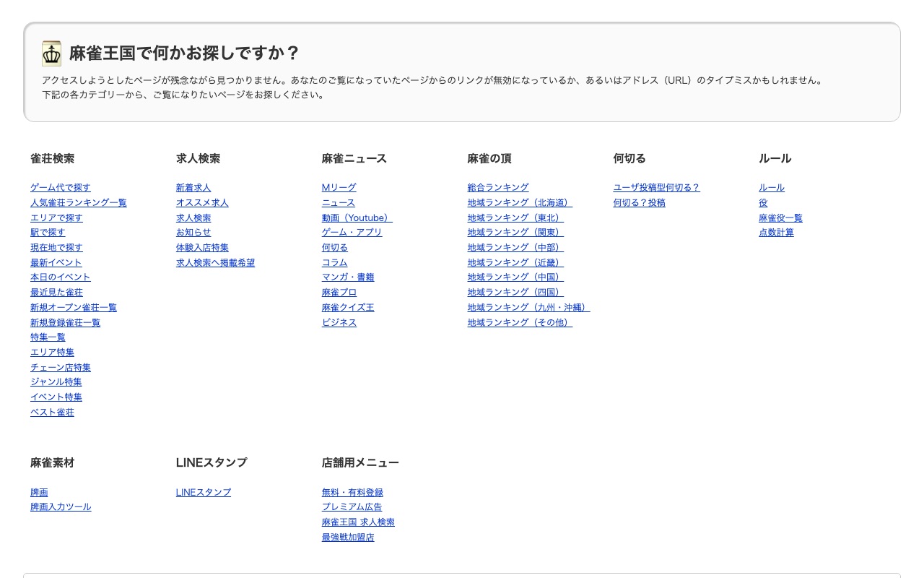Click ユーザ投稿型何切る？ link
The height and width of the screenshot is (578, 924).
click(656, 187)
